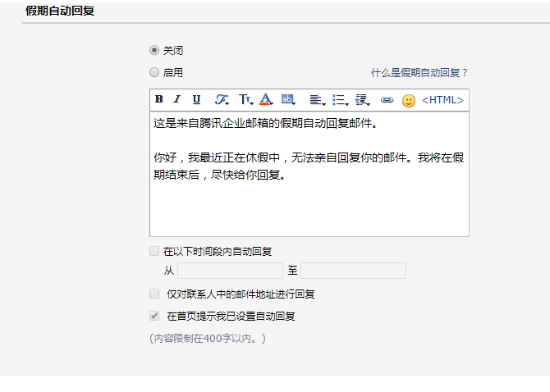
Task: Open the font color picker
Action: [266, 100]
